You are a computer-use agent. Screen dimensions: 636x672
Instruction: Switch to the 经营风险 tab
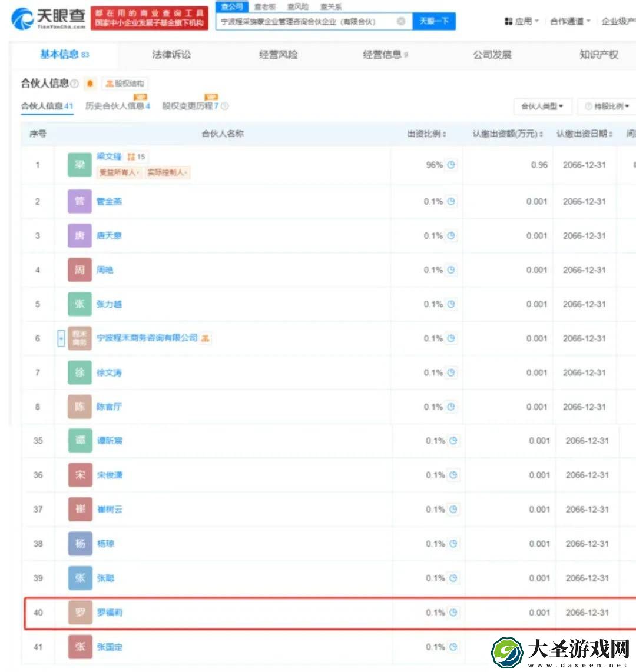(279, 54)
